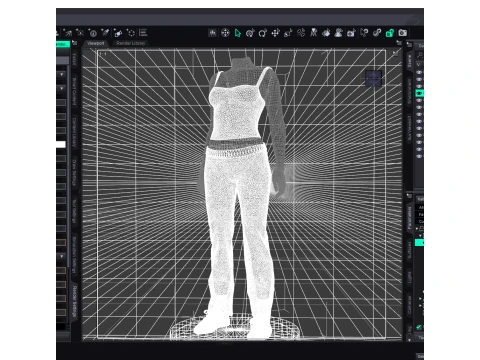480x360 pixels.
Task: Open the Render Settings side tab
Action: pos(74,301)
